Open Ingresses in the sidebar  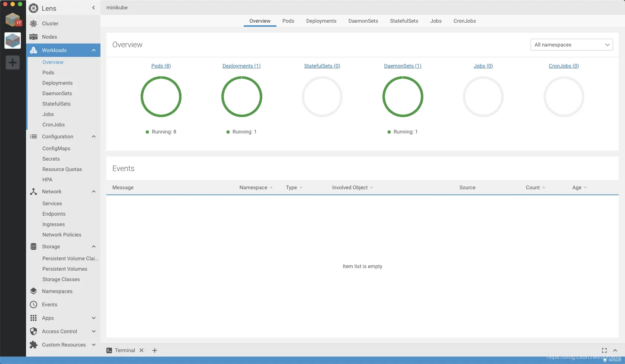pyautogui.click(x=54, y=224)
